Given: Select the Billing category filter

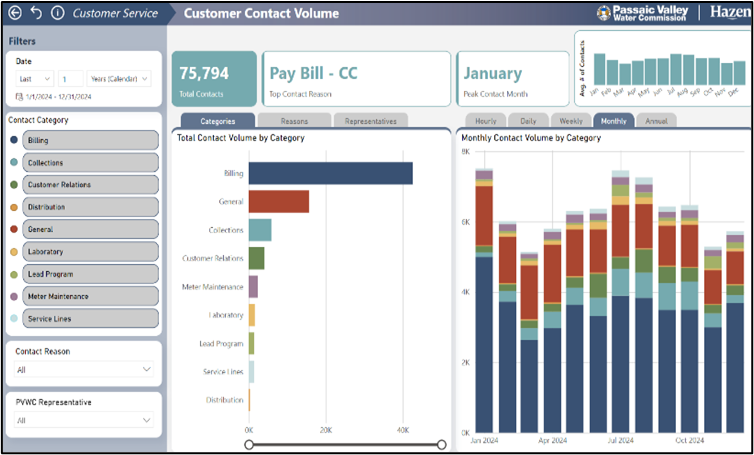Looking at the screenshot, I should [91, 141].
